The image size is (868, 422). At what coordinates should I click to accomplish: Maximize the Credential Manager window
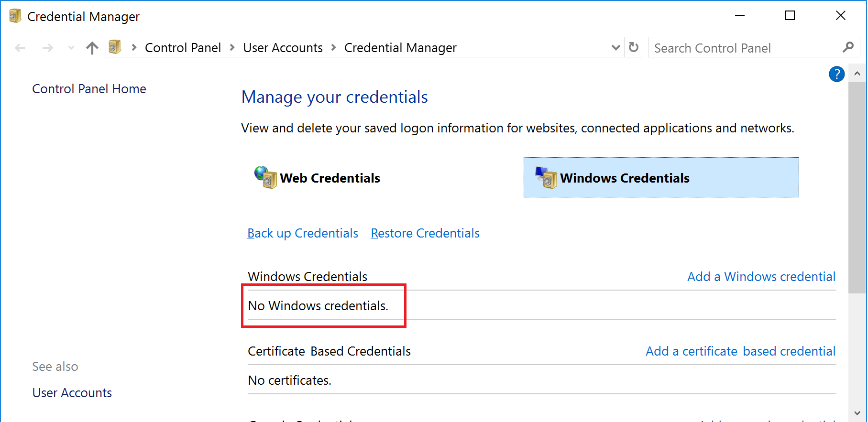click(790, 16)
